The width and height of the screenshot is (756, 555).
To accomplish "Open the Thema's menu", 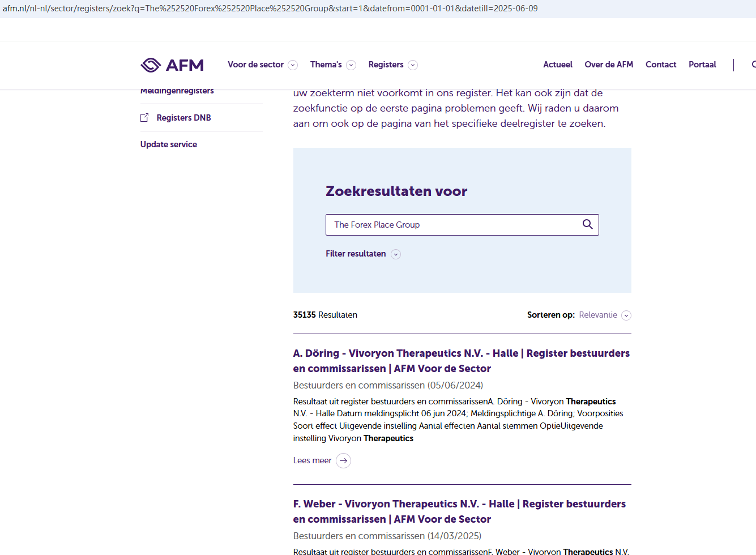I will tap(326, 65).
